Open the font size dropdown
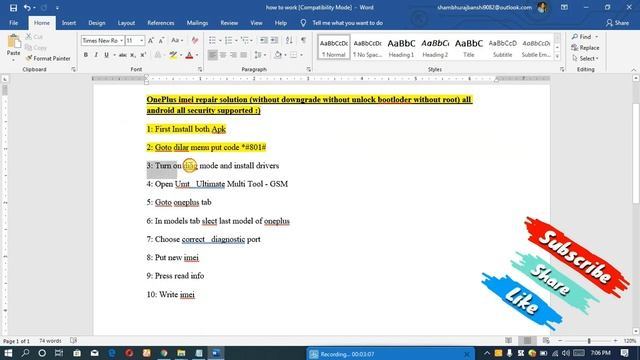The image size is (640, 360). click(141, 40)
